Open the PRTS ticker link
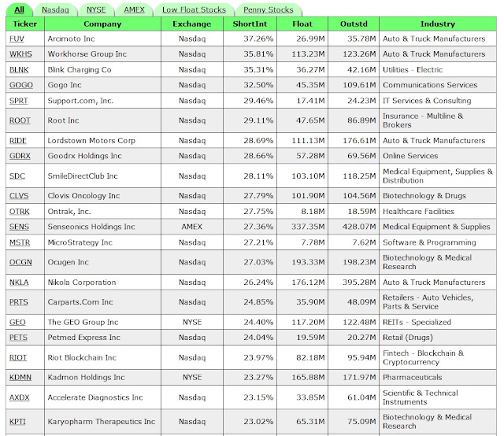The image size is (504, 436). [19, 302]
